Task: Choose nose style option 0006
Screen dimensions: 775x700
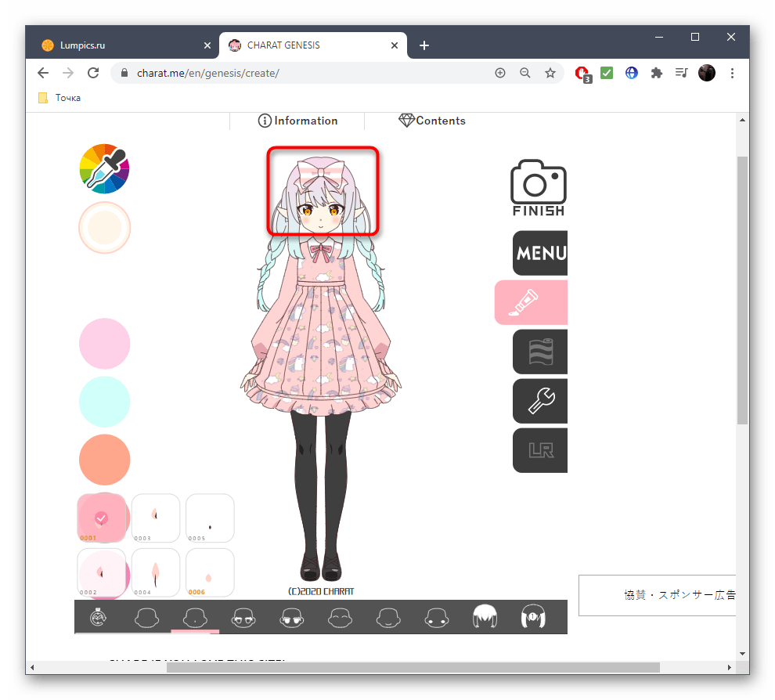Action: [x=210, y=572]
